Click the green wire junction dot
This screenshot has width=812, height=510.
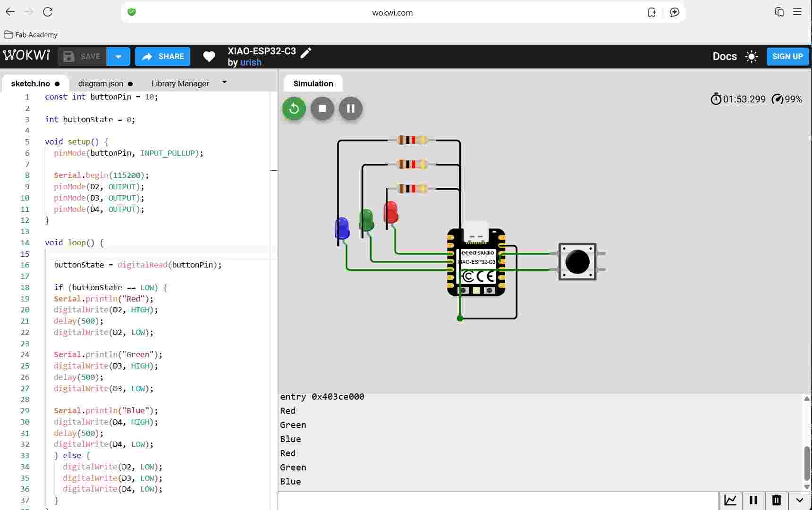point(460,318)
